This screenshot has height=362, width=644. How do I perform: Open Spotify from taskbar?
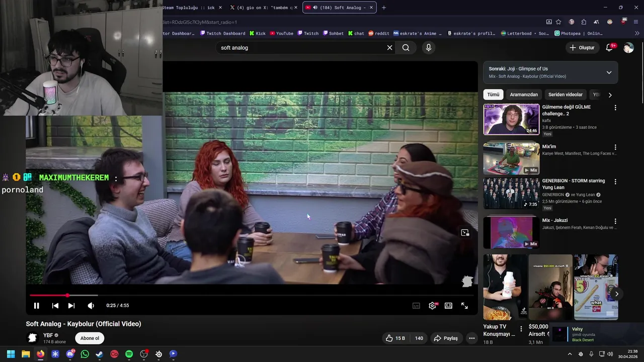tap(129, 354)
